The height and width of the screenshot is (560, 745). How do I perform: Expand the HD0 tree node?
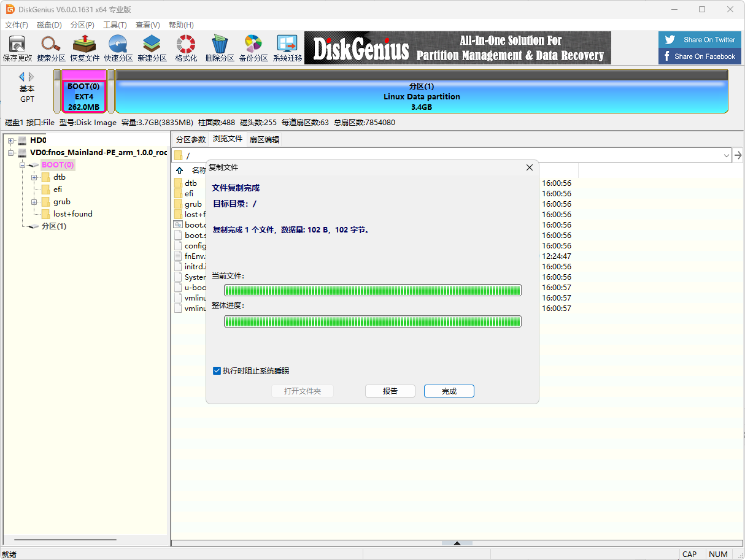[x=10, y=140]
